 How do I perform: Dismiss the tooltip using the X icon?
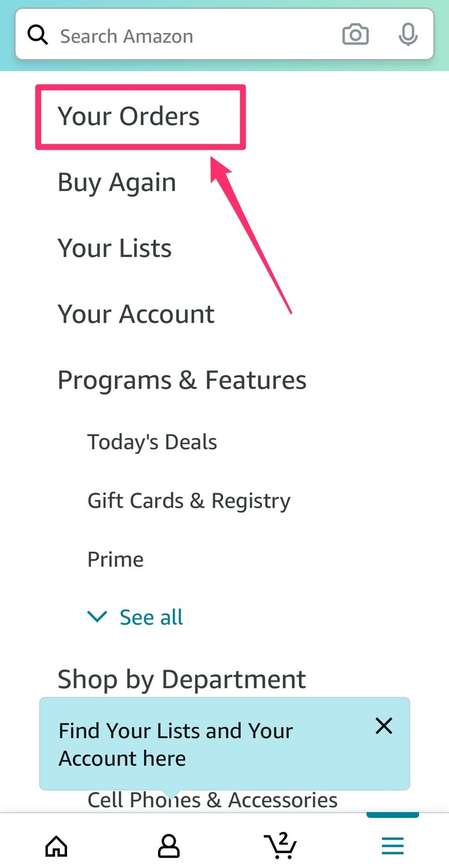(x=384, y=726)
